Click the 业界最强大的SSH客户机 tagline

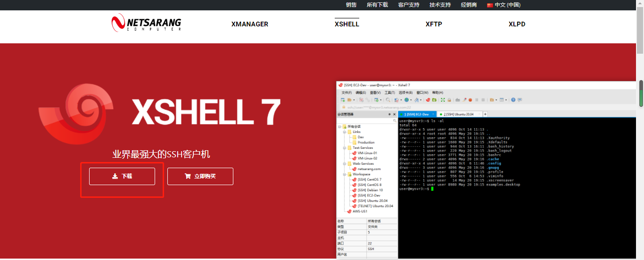point(161,154)
